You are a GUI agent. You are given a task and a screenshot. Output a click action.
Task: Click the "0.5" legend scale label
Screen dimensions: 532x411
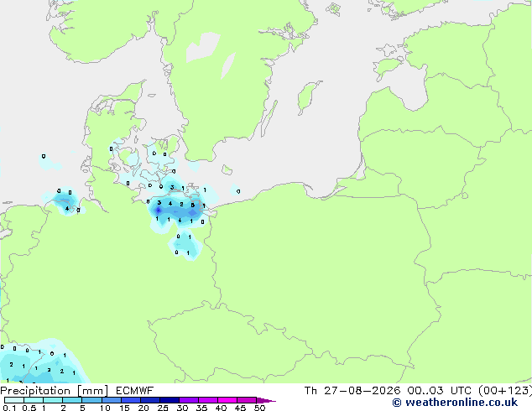pyautogui.click(x=29, y=408)
